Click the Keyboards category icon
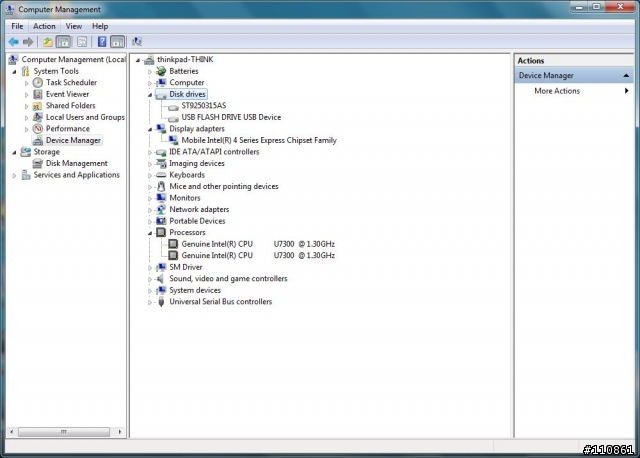640x458 pixels. (x=162, y=175)
